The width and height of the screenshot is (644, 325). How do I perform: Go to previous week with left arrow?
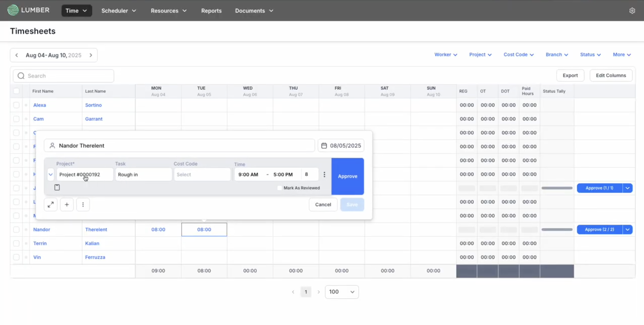(x=16, y=55)
